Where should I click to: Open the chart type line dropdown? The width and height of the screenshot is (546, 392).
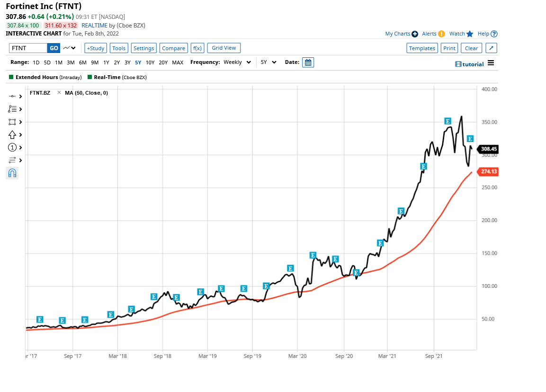(x=69, y=48)
